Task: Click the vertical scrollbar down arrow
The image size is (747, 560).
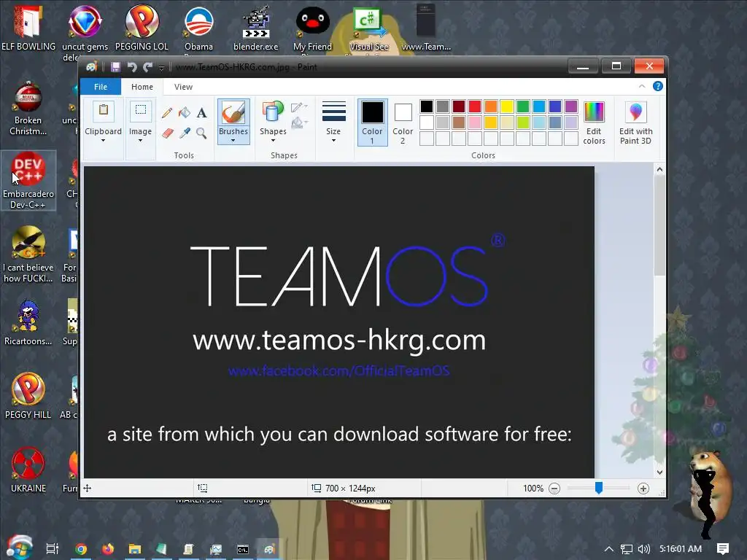Action: 659,472
